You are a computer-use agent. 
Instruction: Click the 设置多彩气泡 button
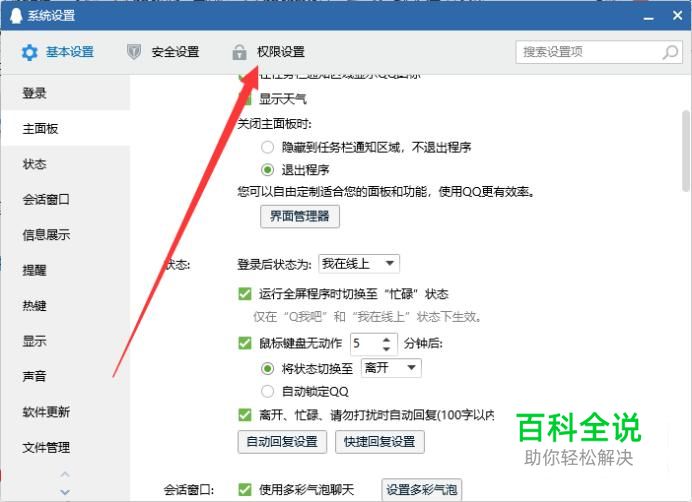point(421,489)
